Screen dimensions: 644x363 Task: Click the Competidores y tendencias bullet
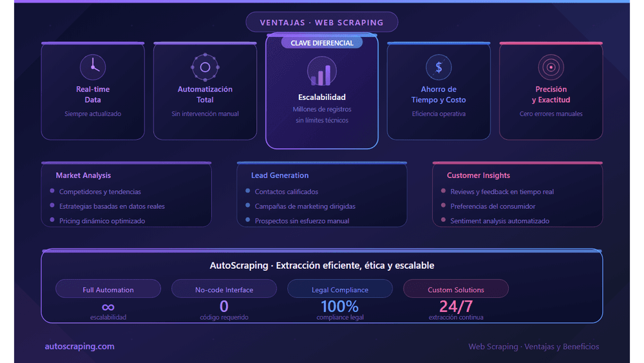(x=100, y=191)
